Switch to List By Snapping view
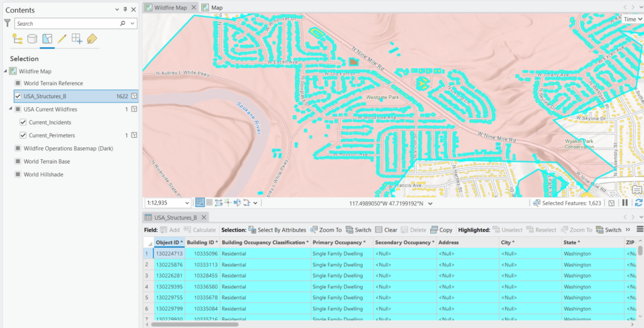 tap(77, 39)
